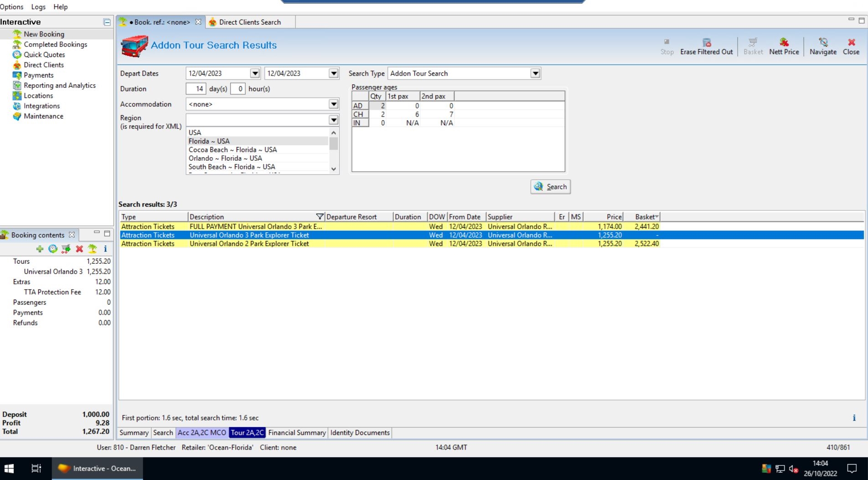The image size is (868, 480).
Task: Select Universal Orlando 3 item under Tours
Action: tap(53, 271)
